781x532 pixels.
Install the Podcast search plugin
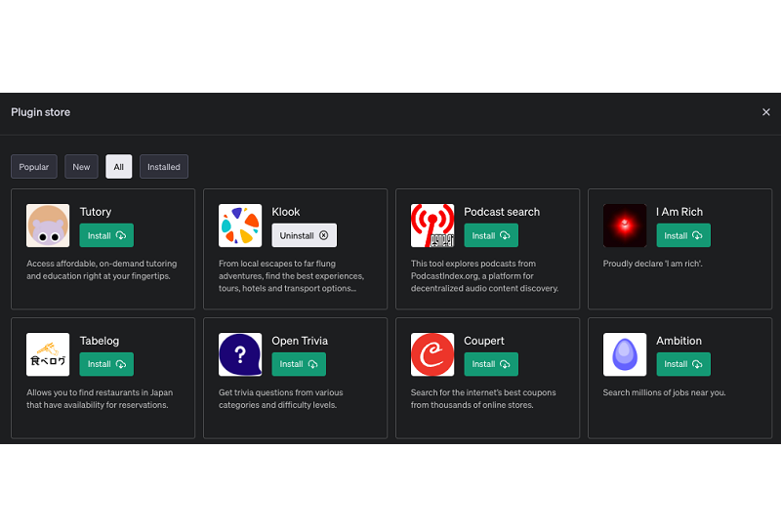491,235
